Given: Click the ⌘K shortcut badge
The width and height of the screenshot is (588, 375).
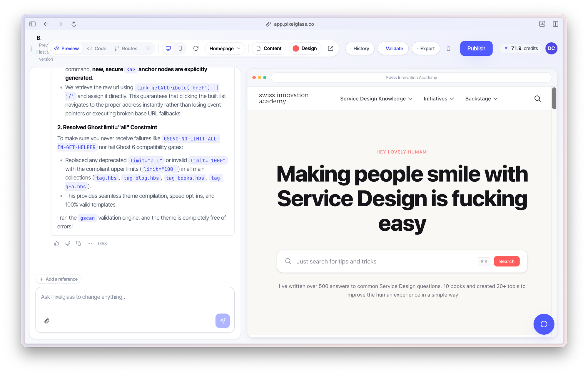Looking at the screenshot, I should pos(484,261).
